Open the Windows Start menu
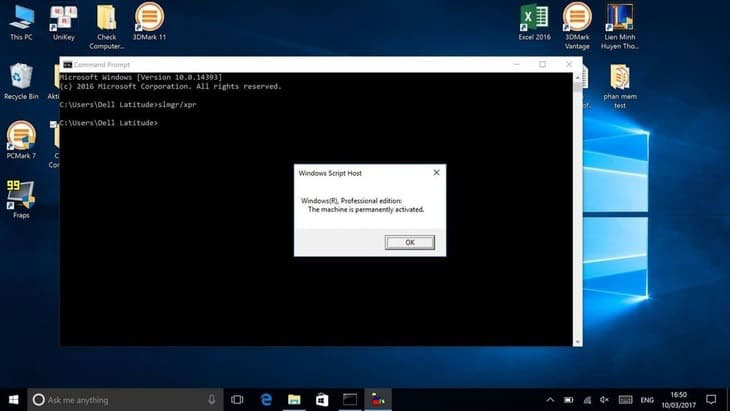This screenshot has width=730, height=411. [x=14, y=400]
